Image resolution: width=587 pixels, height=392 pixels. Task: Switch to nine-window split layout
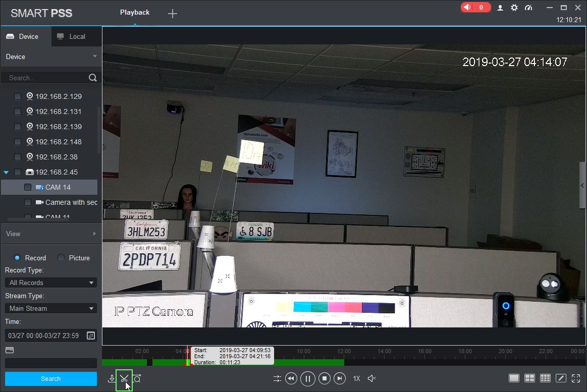click(x=546, y=378)
